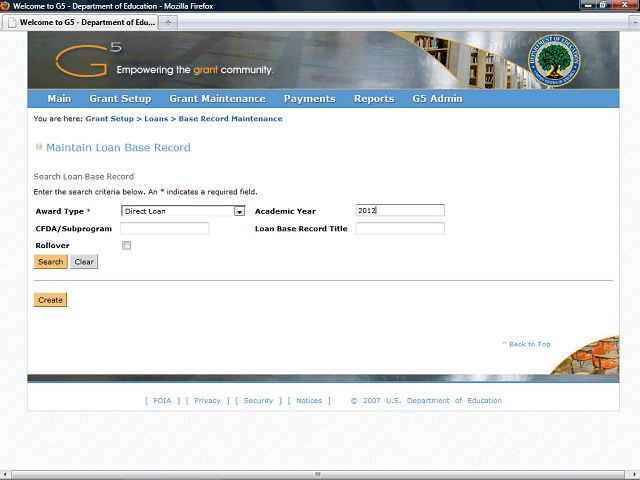Click the Search button
The image size is (640, 480).
click(51, 262)
